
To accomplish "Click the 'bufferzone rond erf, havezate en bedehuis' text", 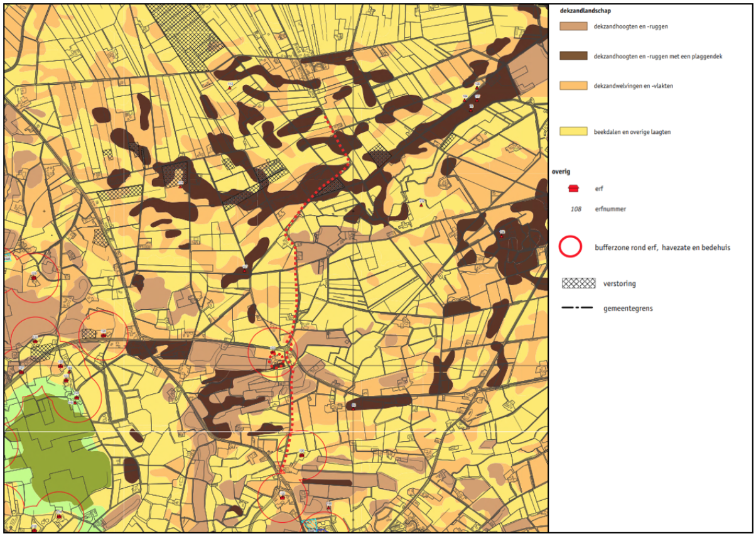I will tap(662, 248).
